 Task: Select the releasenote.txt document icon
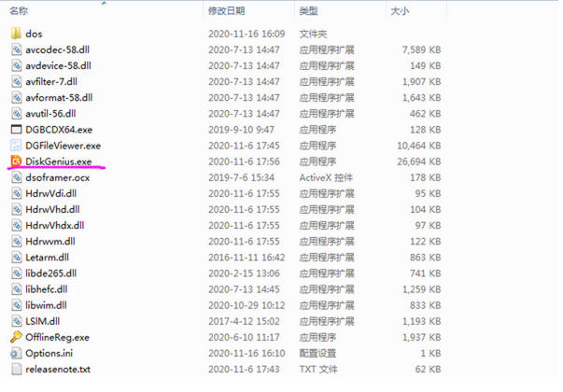pos(16,369)
